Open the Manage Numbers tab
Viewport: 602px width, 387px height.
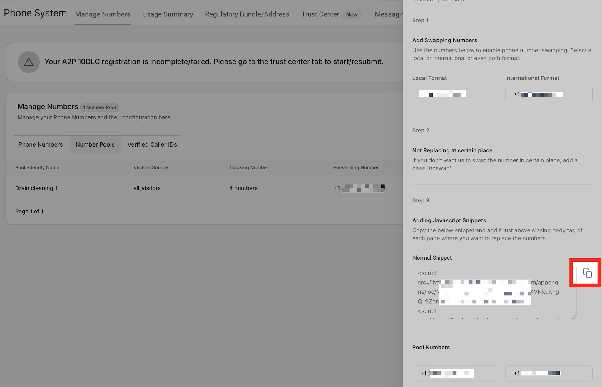click(103, 14)
